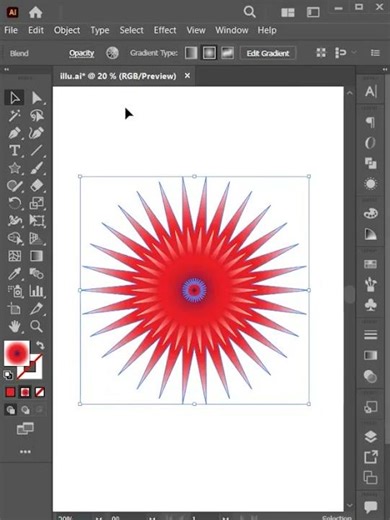The height and width of the screenshot is (520, 390).
Task: Apply None fill mode button
Action: [x=40, y=392]
